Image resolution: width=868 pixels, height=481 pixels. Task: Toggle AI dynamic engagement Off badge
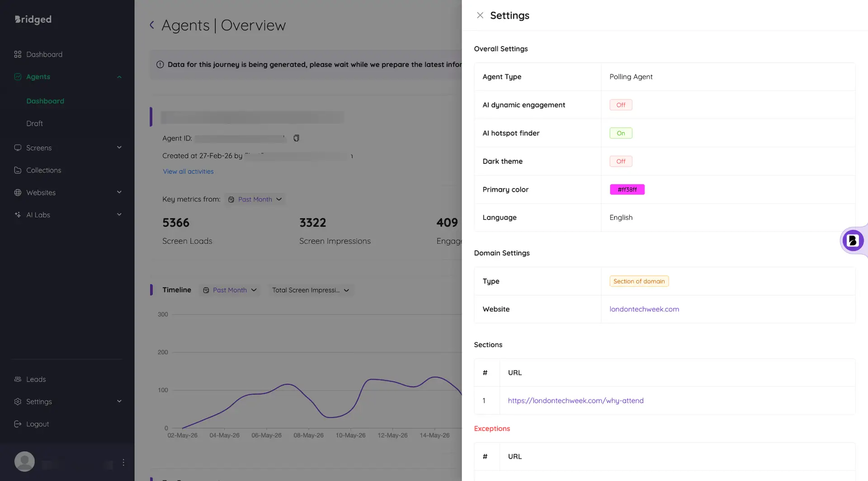point(621,105)
